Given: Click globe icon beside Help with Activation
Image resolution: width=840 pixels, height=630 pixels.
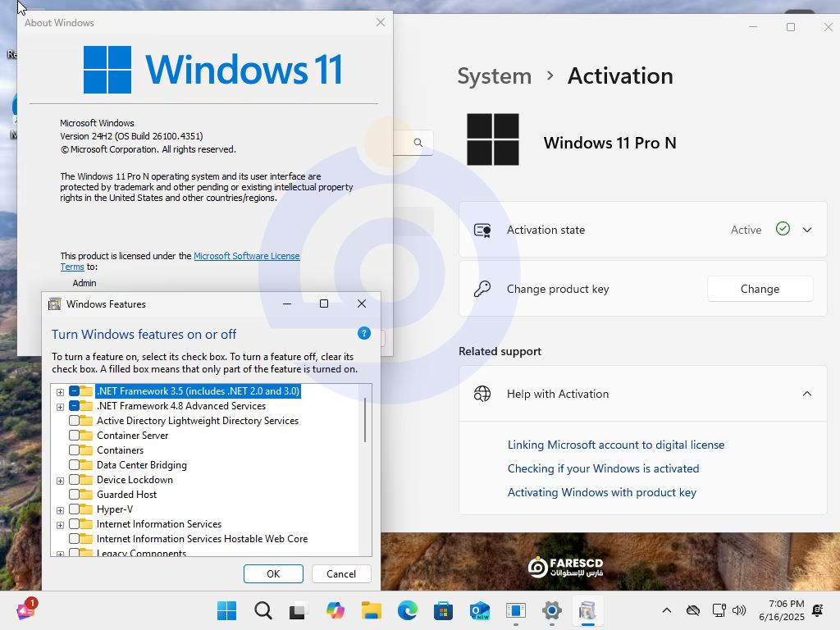Looking at the screenshot, I should [x=482, y=394].
